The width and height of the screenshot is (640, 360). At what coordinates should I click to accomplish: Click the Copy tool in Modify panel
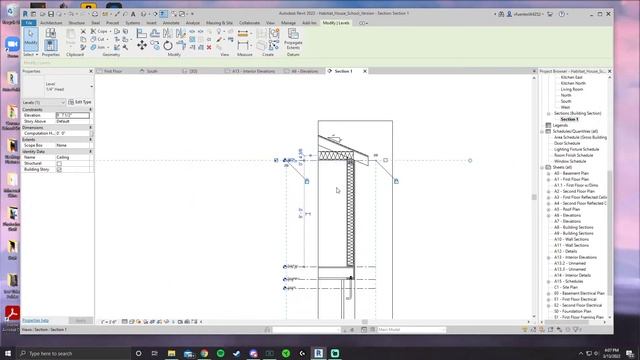(x=155, y=45)
